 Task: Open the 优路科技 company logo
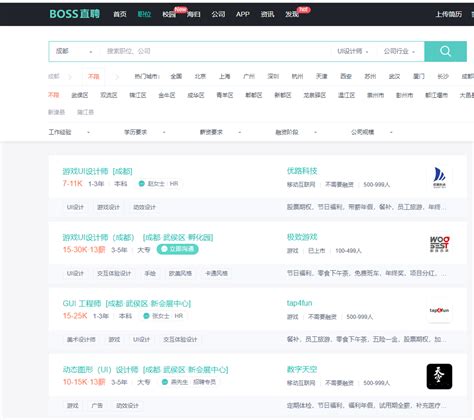pos(439,177)
